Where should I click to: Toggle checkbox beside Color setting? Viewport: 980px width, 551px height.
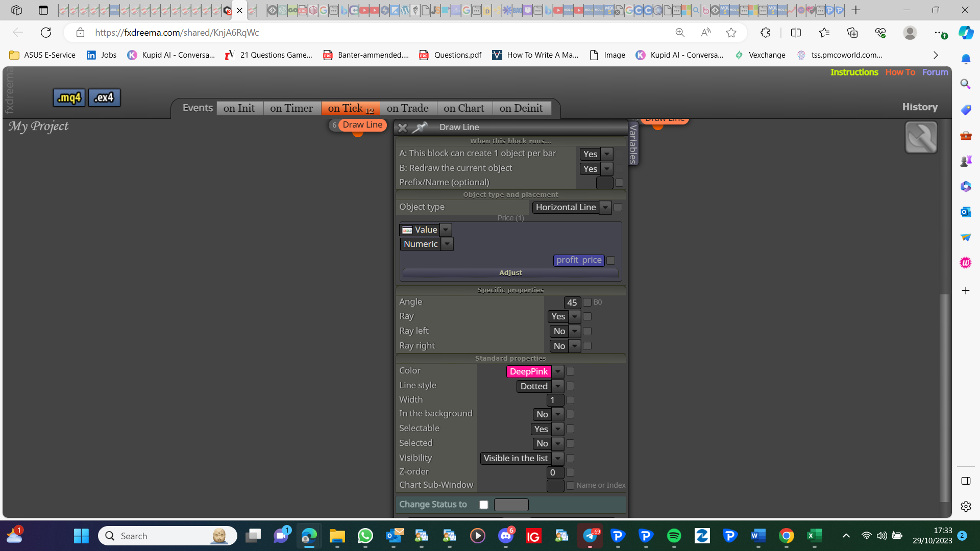click(570, 371)
